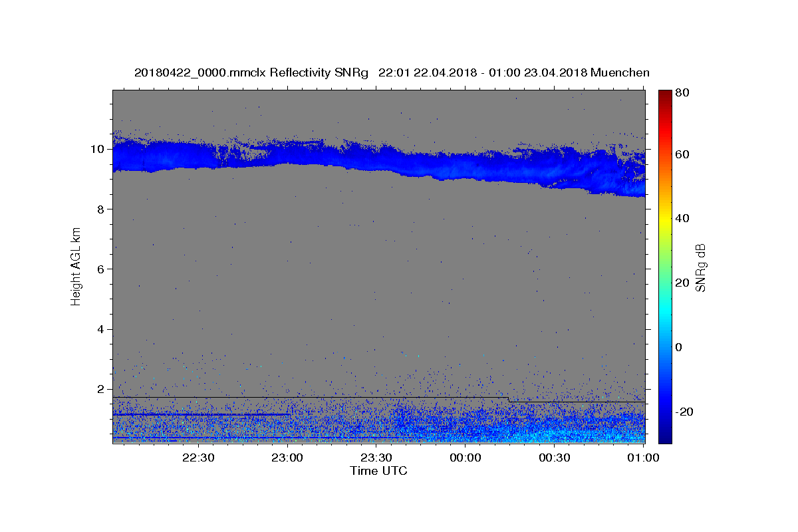
Task: Click the 'Time UTC' x-axis label
Action: point(378,471)
